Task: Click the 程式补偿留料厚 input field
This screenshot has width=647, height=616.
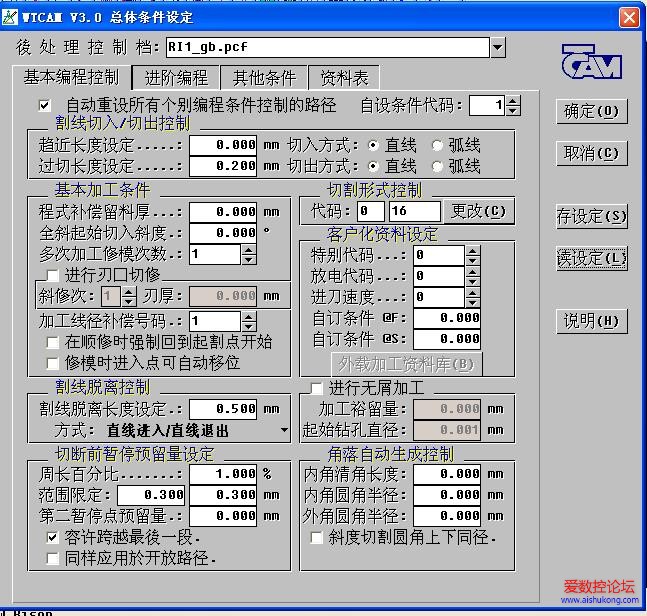Action: coord(223,212)
